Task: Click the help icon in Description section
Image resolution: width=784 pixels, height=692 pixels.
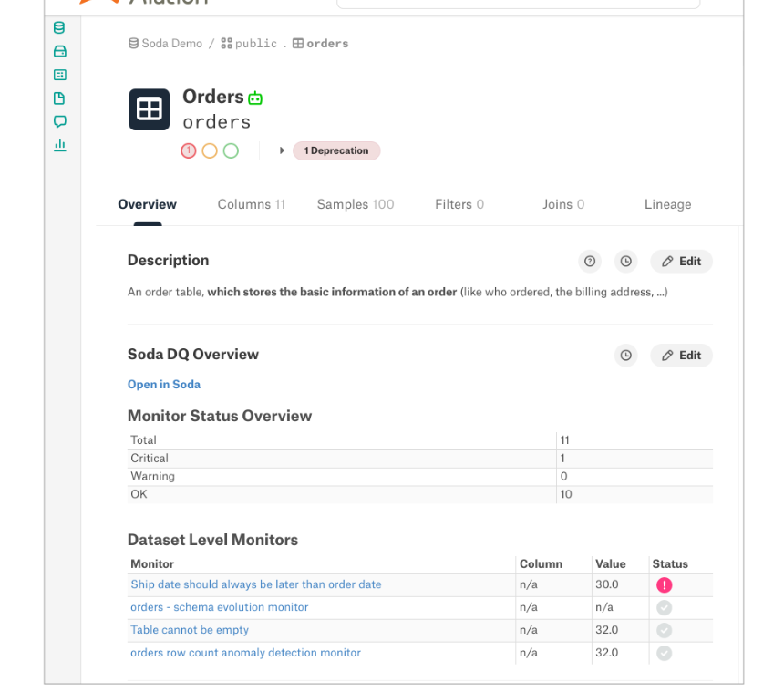Action: point(590,262)
